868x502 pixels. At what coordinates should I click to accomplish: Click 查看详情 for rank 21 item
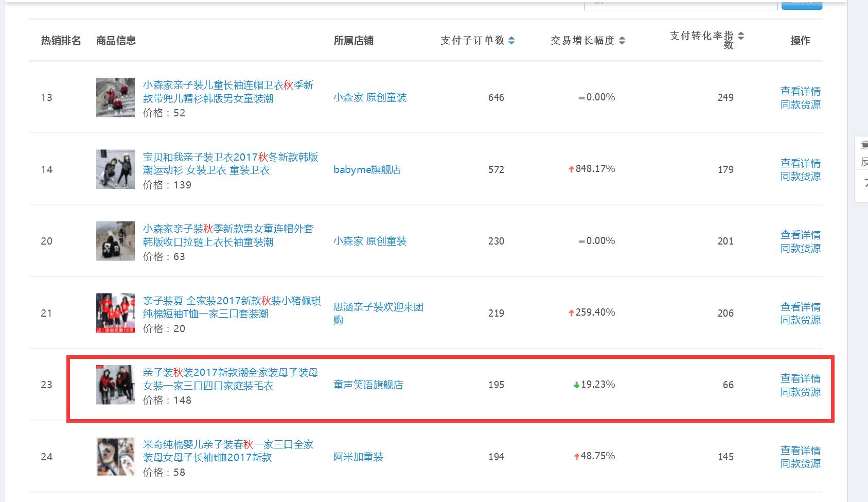[x=801, y=307]
